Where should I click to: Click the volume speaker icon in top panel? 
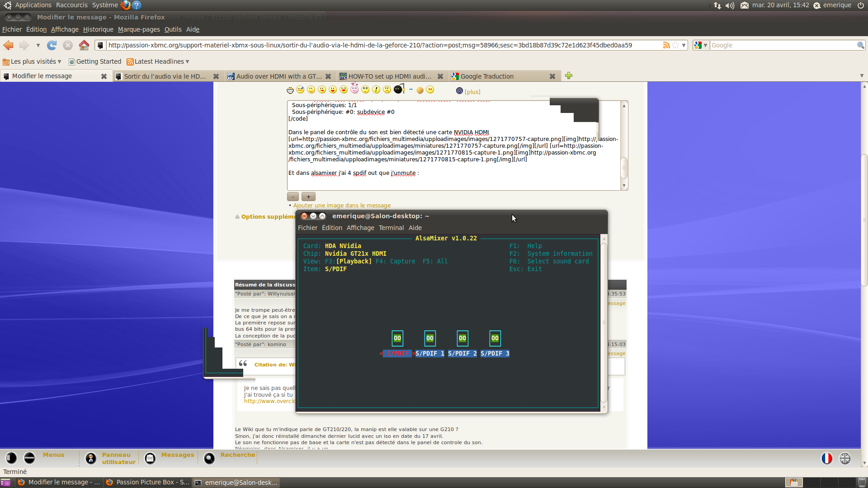coord(730,5)
